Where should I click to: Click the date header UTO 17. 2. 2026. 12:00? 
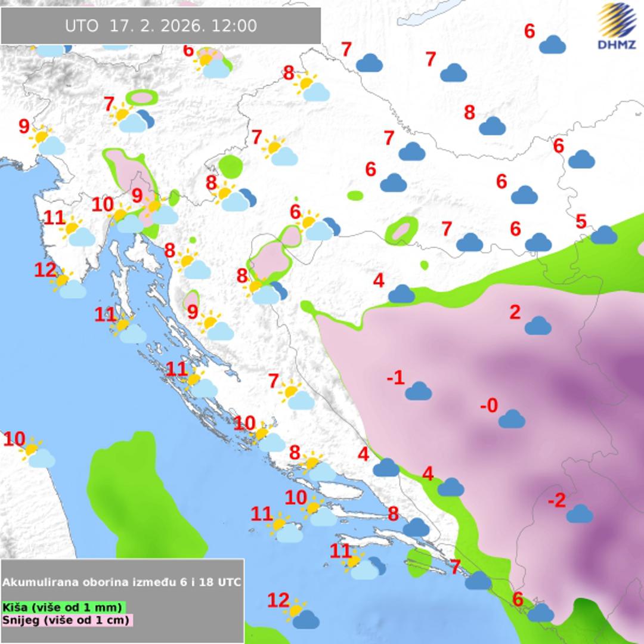click(x=160, y=26)
